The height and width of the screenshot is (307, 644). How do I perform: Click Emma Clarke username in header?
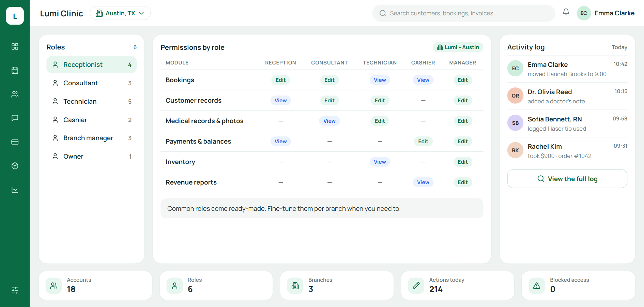point(614,13)
